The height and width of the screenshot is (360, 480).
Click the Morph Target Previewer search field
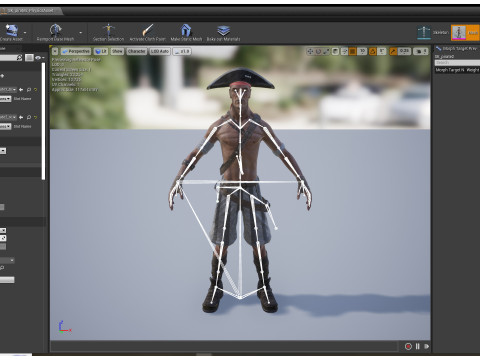point(457,63)
